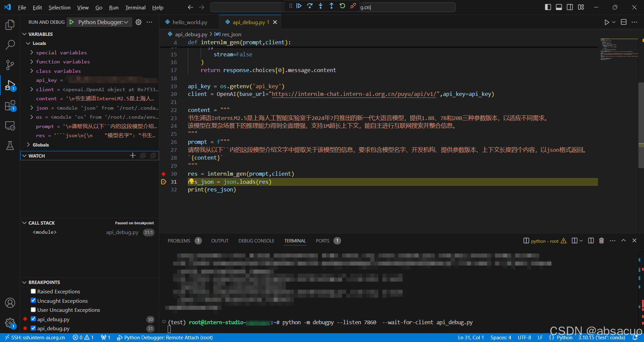Uncheck api_debug.py breakpoint at line 31
The height and width of the screenshot is (342, 644).
coord(33,328)
